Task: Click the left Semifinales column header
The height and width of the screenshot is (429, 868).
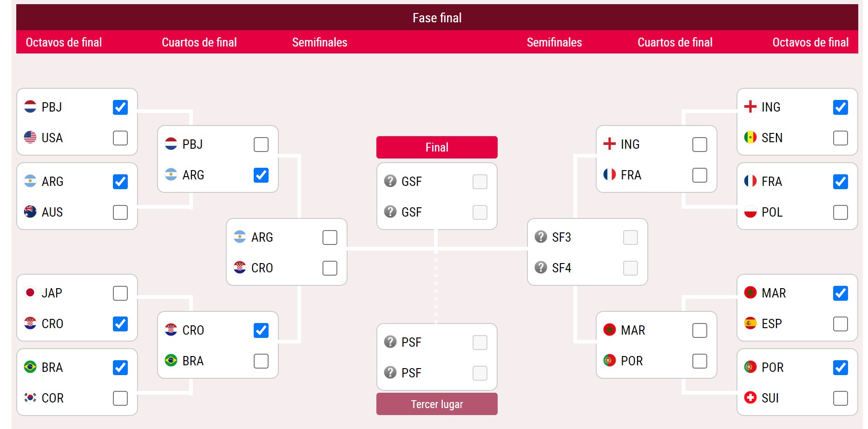Action: [320, 42]
